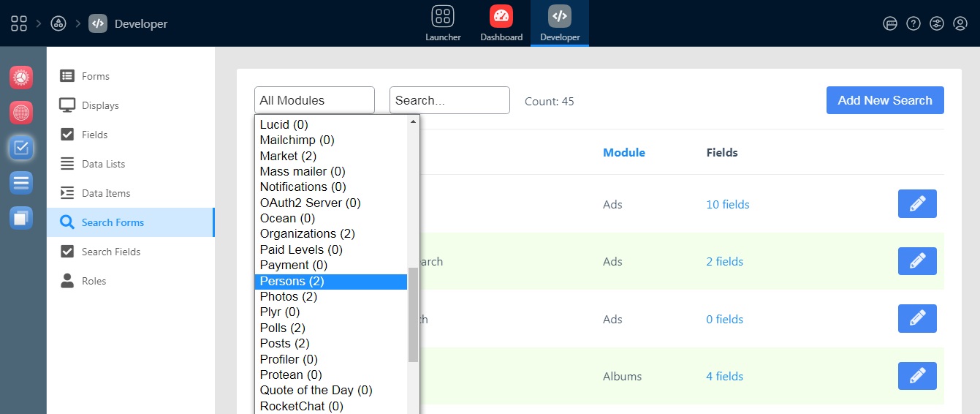Screen dimensions: 980x414
Task: Click the Add New Search button
Action: click(884, 100)
